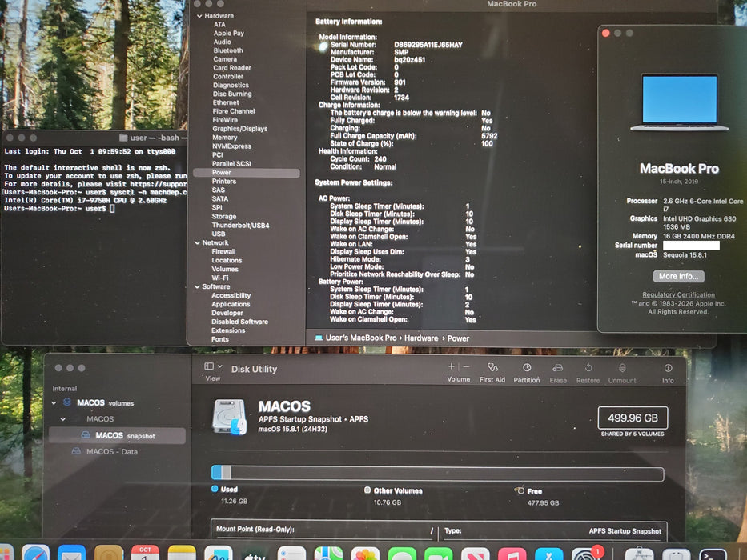Launch Photos from the Dock

[365, 554]
